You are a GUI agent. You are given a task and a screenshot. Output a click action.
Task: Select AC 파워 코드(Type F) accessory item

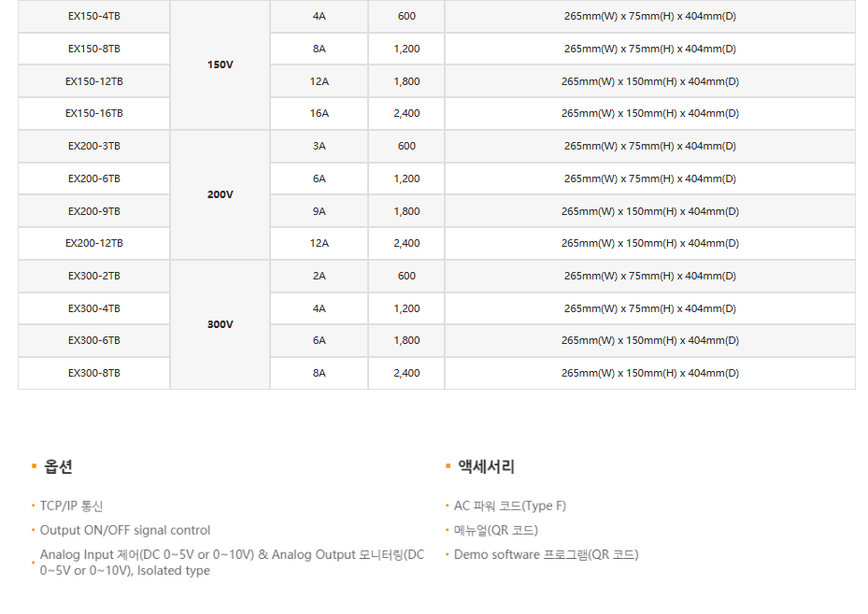pyautogui.click(x=509, y=506)
